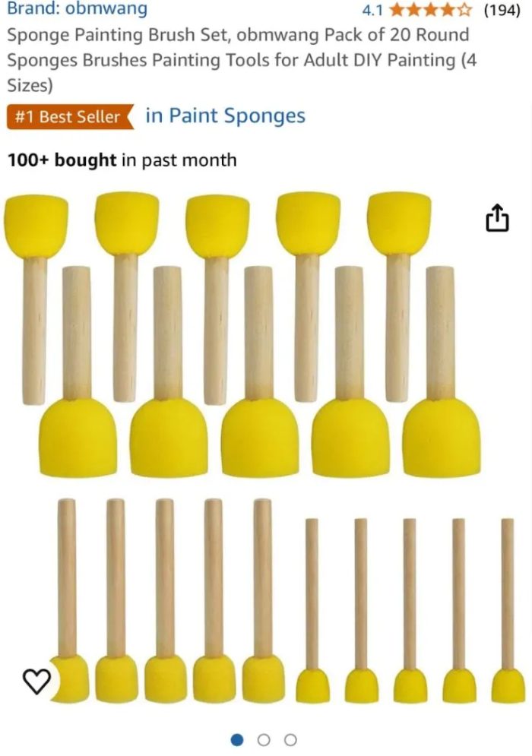
Task: Tap the wooden handle of first thin brush
Action: click(312, 593)
